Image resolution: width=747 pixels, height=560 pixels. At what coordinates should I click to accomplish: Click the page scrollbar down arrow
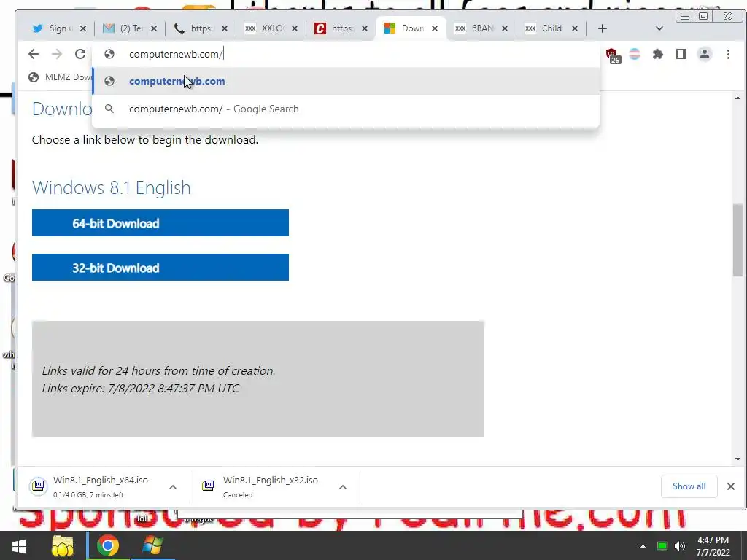click(738, 459)
